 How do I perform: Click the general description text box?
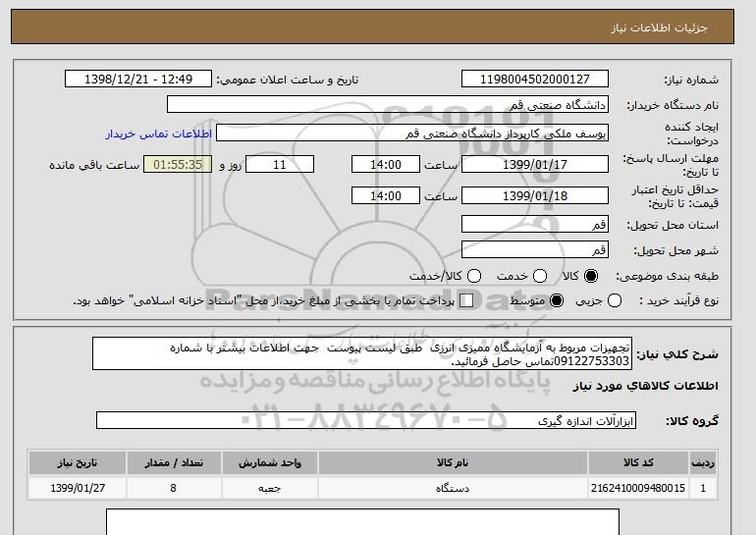coord(362,353)
